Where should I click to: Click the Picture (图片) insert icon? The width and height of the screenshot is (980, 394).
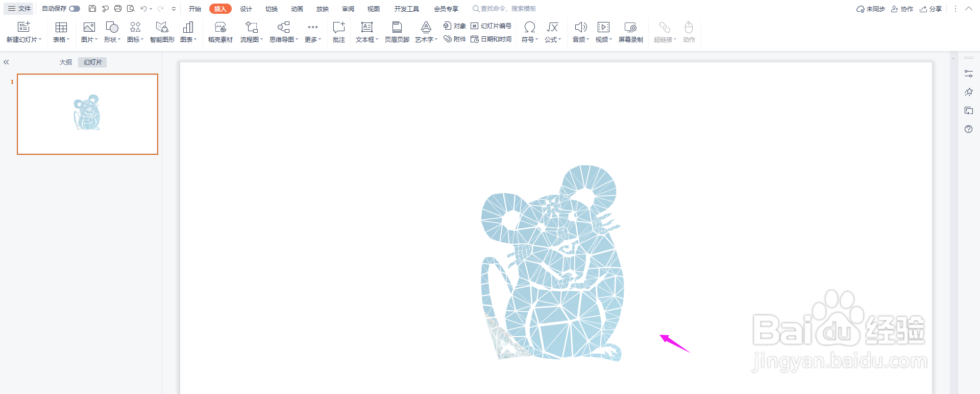click(x=89, y=27)
